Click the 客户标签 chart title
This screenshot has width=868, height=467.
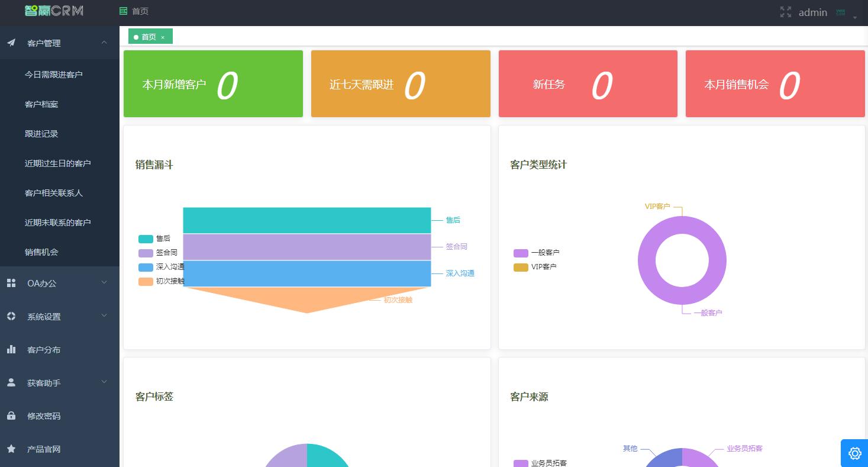[154, 397]
